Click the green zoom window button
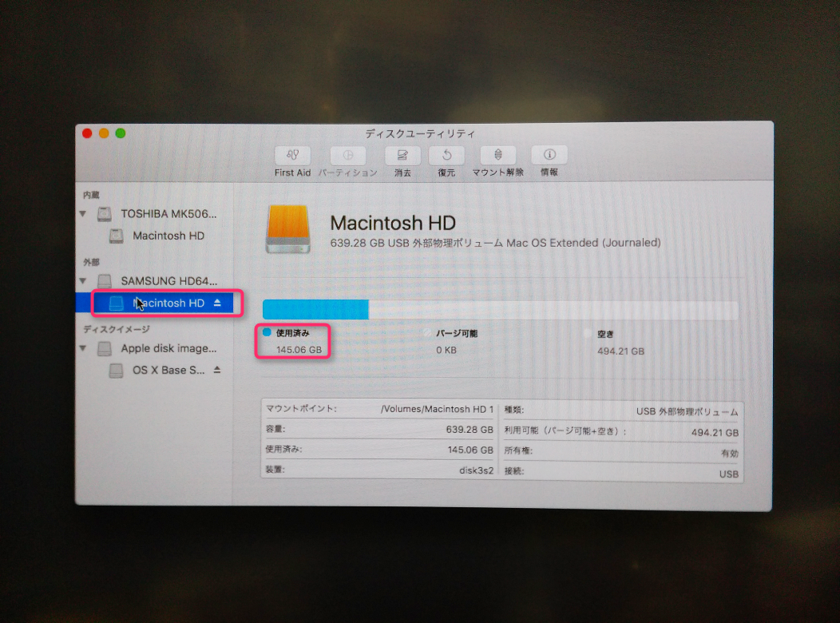840x623 pixels. (x=121, y=133)
